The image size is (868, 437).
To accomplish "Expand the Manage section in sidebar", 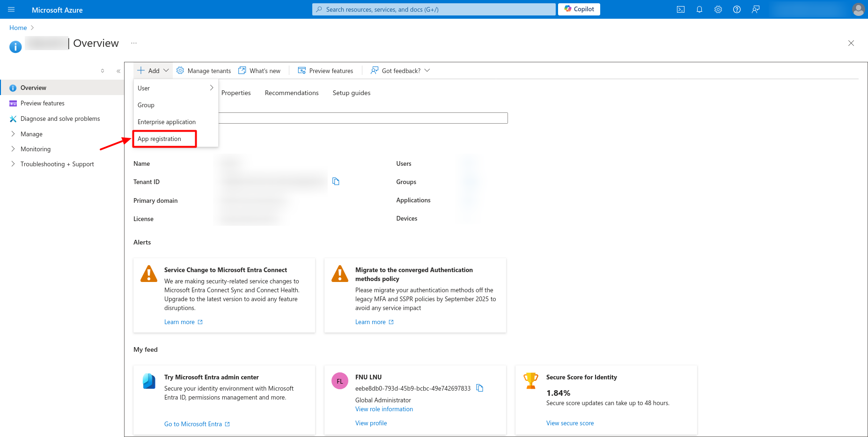I will tap(31, 134).
